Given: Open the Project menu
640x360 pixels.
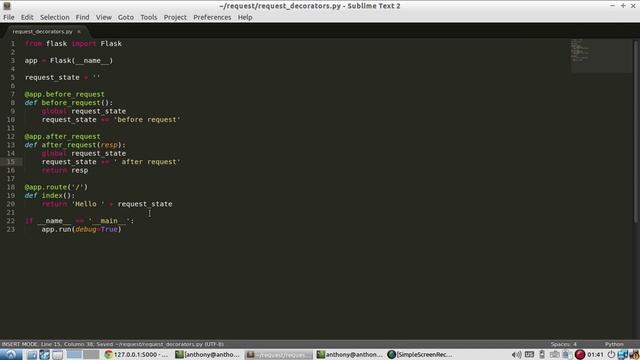Looking at the screenshot, I should 175,17.
